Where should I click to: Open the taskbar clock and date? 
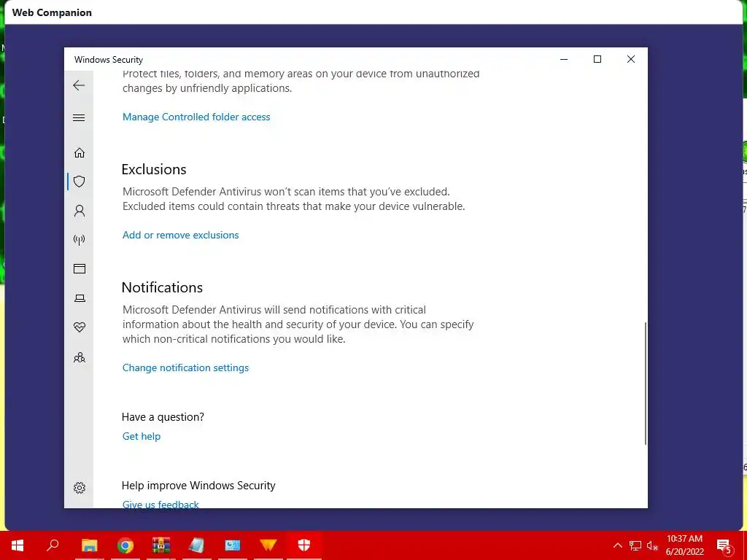coord(684,545)
